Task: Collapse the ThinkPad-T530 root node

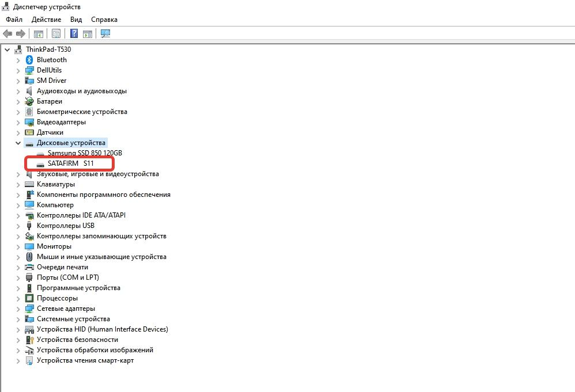Action: [7, 50]
